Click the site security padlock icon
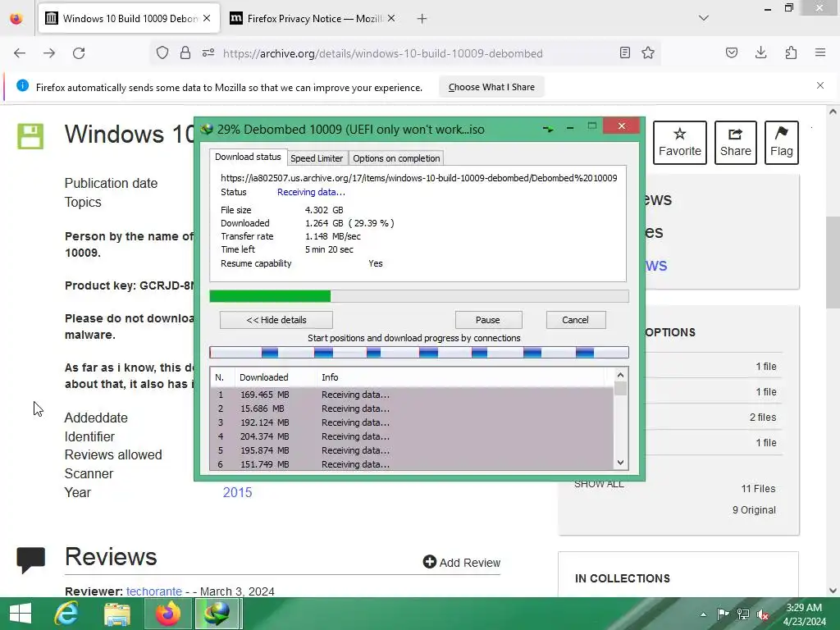This screenshot has width=840, height=630. point(185,52)
